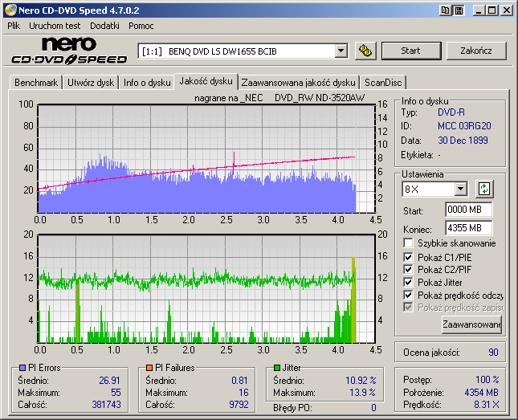The height and width of the screenshot is (420, 518).
Task: Minimize the Nero CD-DVD Speed window
Action: click(x=479, y=10)
